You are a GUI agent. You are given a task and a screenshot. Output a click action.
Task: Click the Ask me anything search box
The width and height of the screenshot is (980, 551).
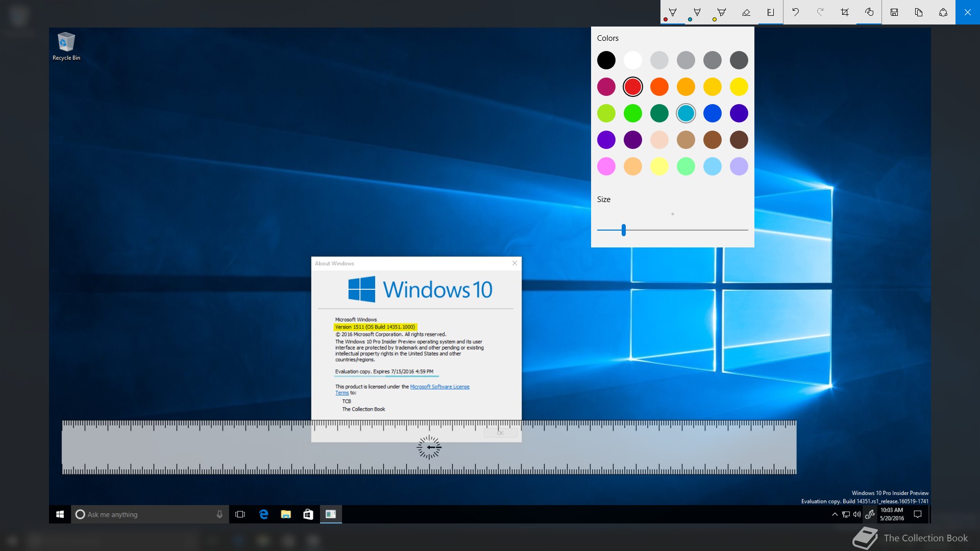click(x=151, y=514)
